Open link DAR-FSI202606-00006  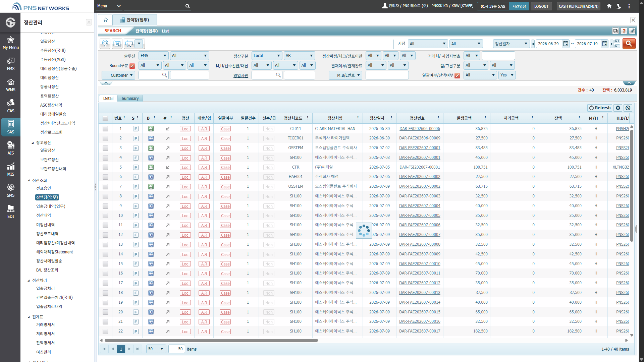point(420,129)
